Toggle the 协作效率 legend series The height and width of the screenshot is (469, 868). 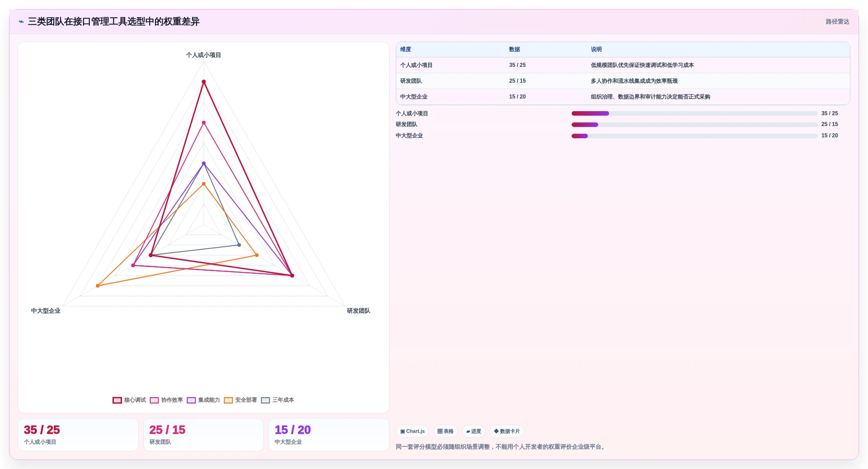(166, 400)
